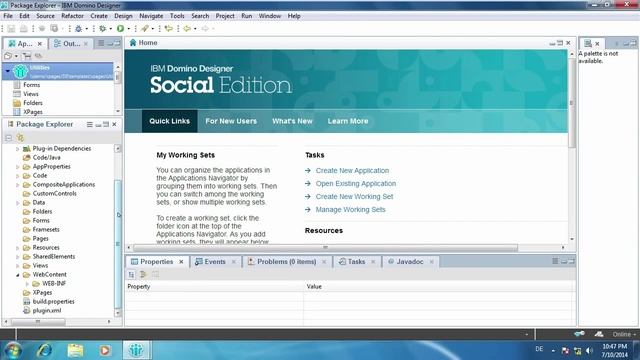Open Windows Explorer from taskbar

click(75, 350)
